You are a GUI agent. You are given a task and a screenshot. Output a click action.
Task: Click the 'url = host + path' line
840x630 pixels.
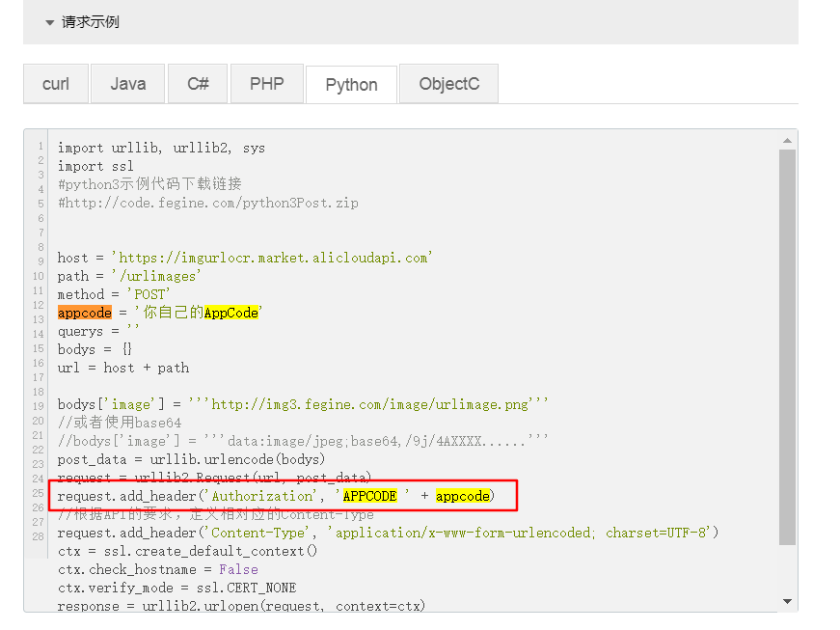click(123, 368)
